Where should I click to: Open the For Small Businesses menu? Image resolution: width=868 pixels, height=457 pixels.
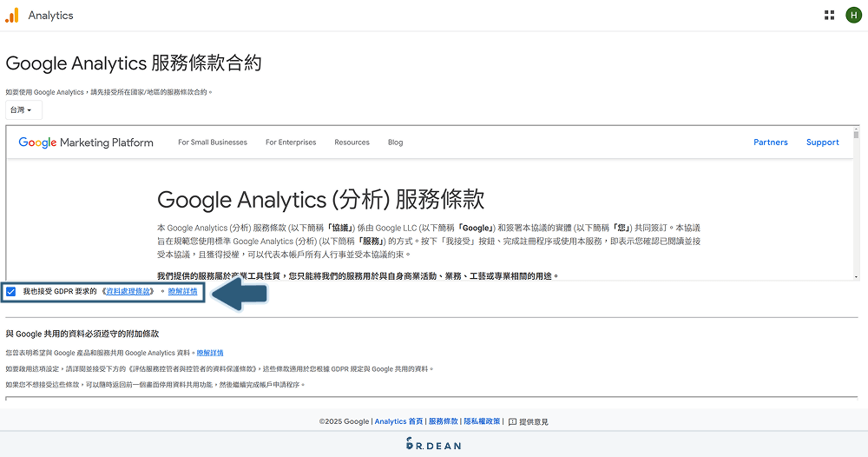(x=213, y=142)
